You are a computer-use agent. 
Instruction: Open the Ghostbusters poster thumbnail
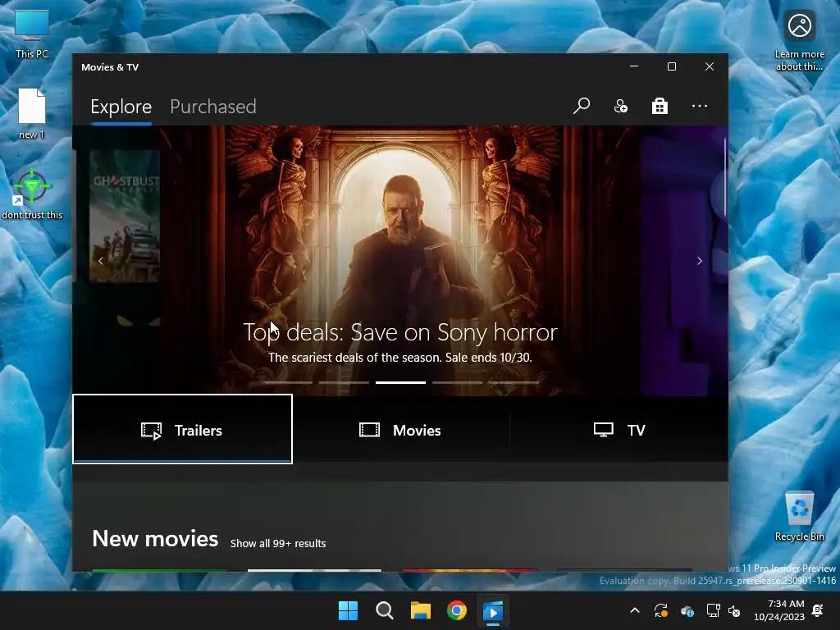125,216
